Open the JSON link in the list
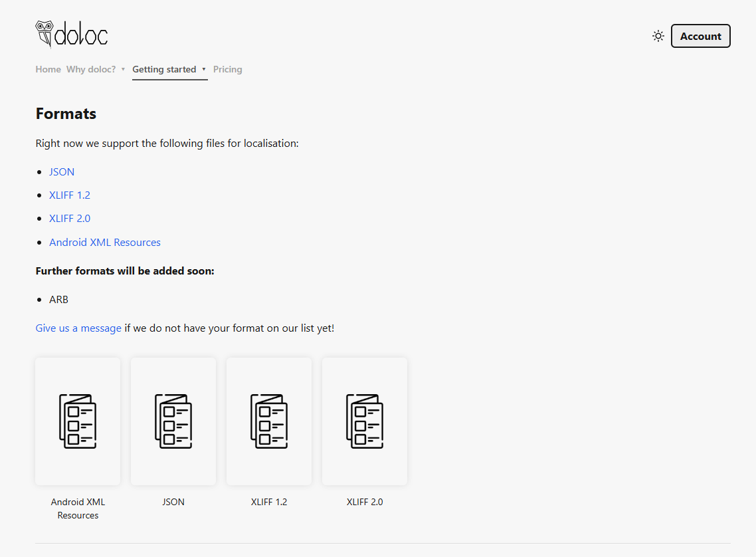 [62, 171]
